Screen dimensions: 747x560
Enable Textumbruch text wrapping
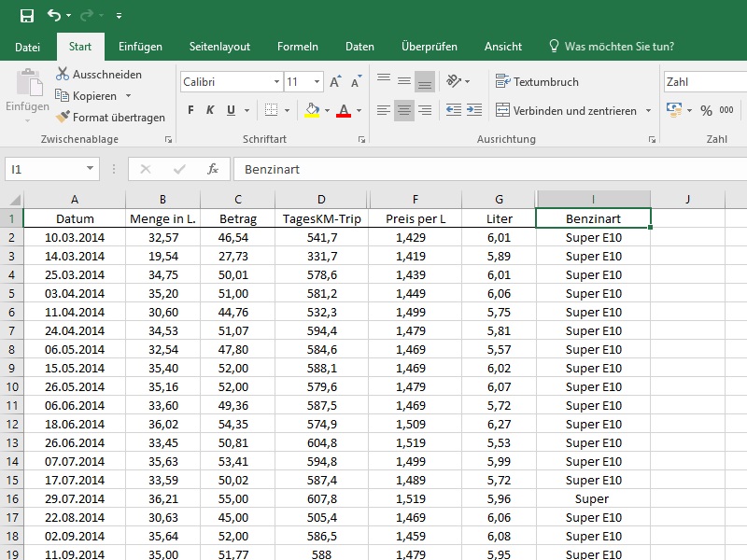coord(537,82)
